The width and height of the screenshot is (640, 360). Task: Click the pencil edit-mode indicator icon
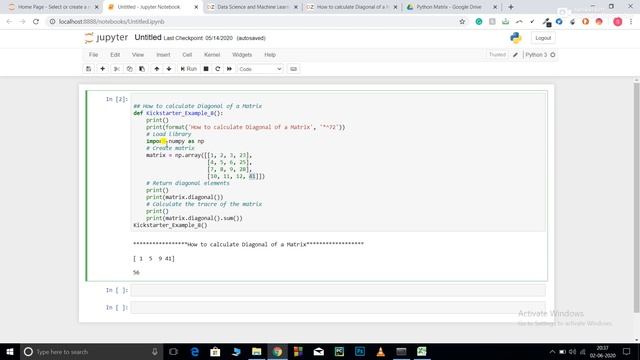click(x=515, y=55)
